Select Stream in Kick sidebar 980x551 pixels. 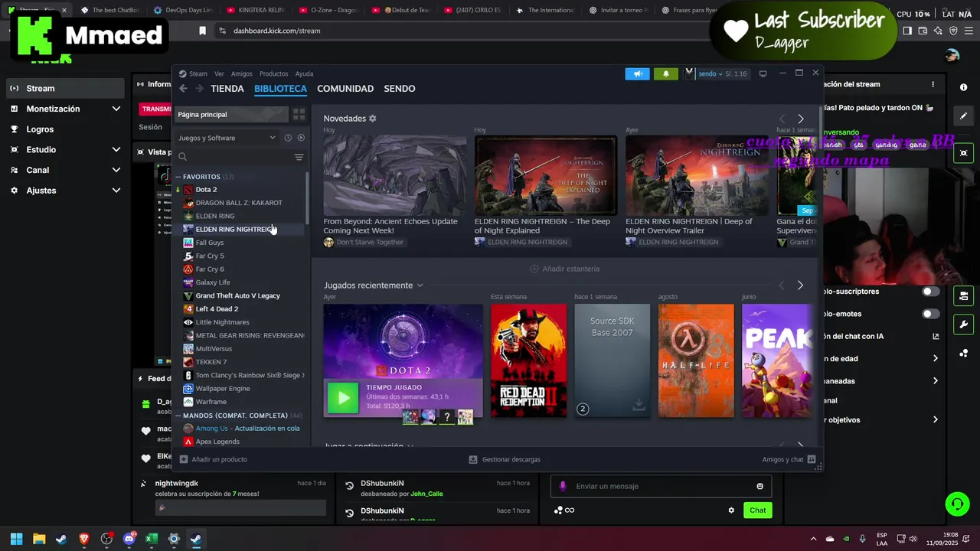(x=65, y=88)
